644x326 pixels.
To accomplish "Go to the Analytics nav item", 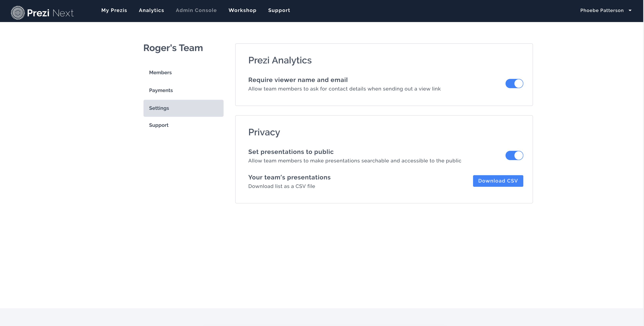I will click(x=151, y=10).
